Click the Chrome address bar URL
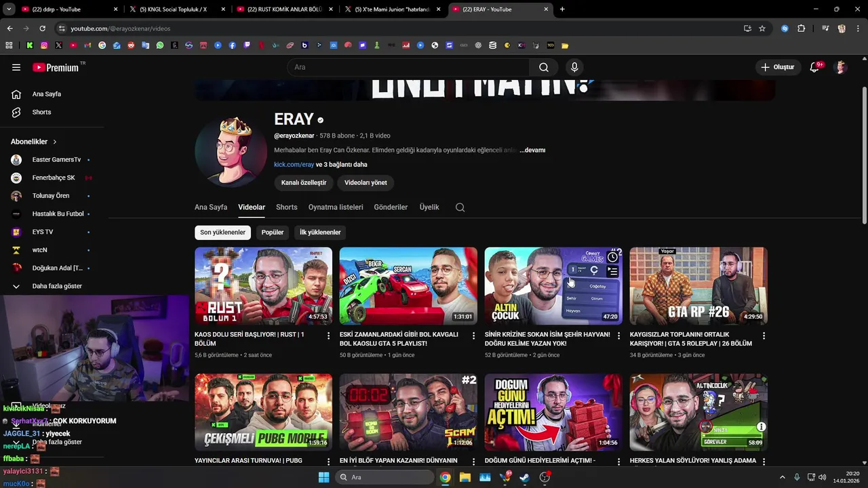This screenshot has height=488, width=868. (121, 28)
